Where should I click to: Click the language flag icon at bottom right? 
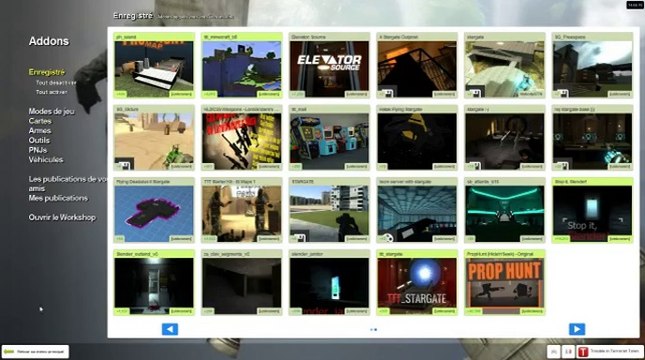click(568, 352)
